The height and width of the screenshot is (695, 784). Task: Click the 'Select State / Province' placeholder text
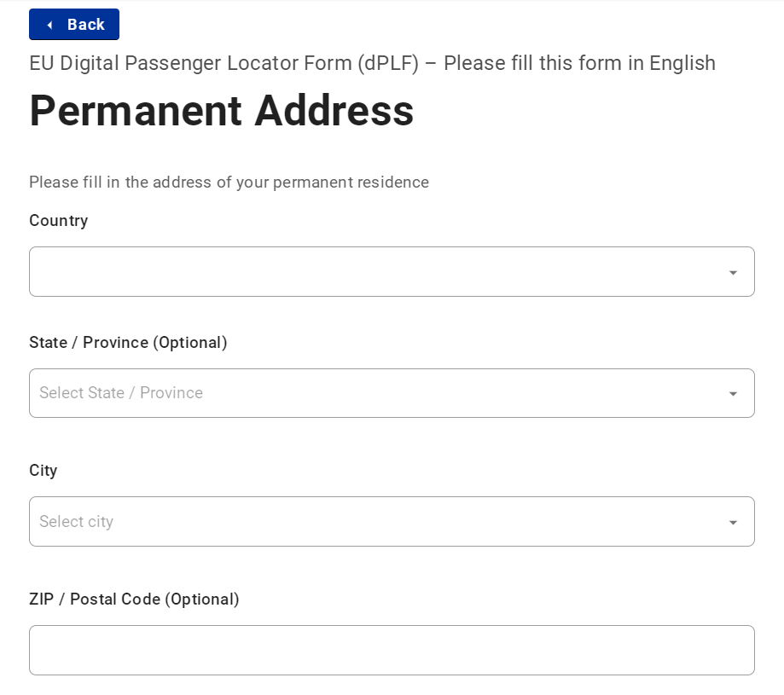121,393
